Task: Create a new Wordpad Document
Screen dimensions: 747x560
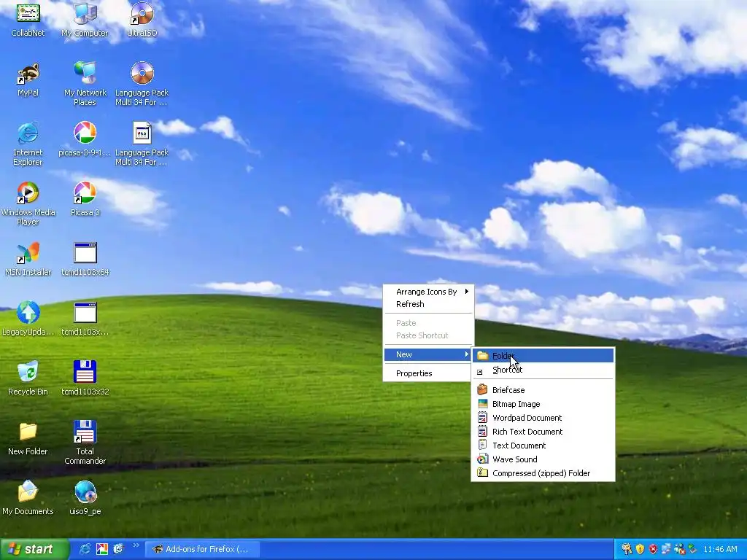Action: click(543, 418)
